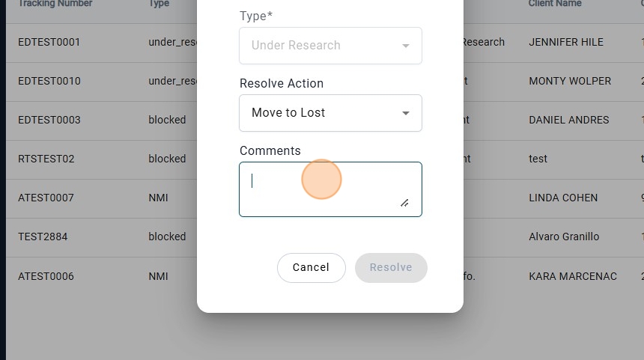The height and width of the screenshot is (360, 644).
Task: Select tracking number RTSTEST02
Action: 46,159
